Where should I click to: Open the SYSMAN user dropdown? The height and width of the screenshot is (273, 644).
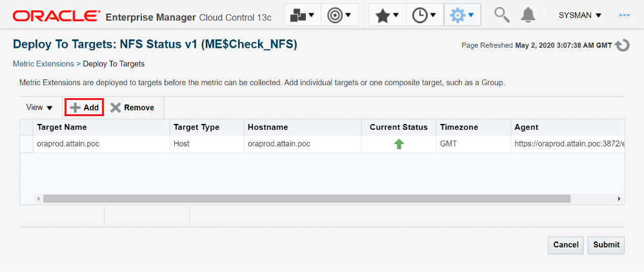click(579, 15)
